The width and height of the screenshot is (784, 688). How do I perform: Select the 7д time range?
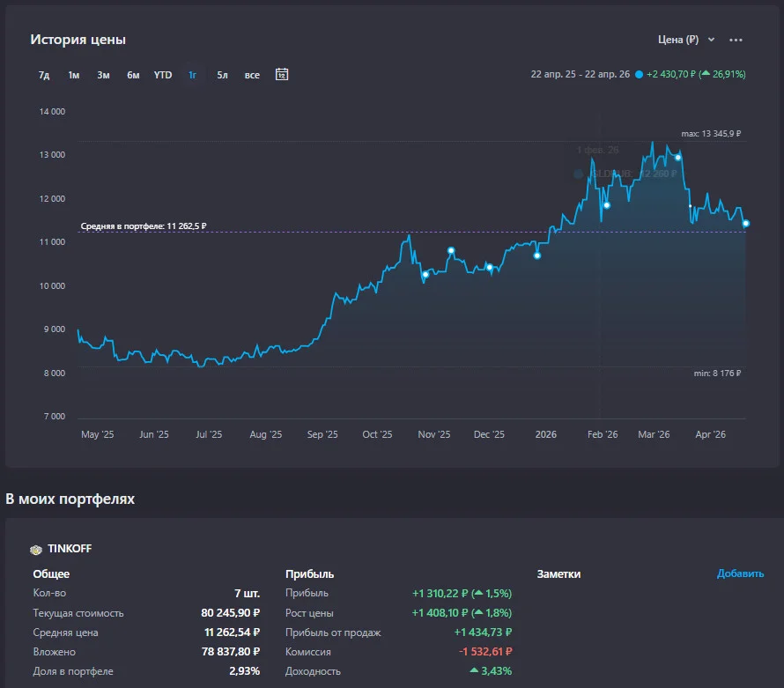click(x=44, y=75)
